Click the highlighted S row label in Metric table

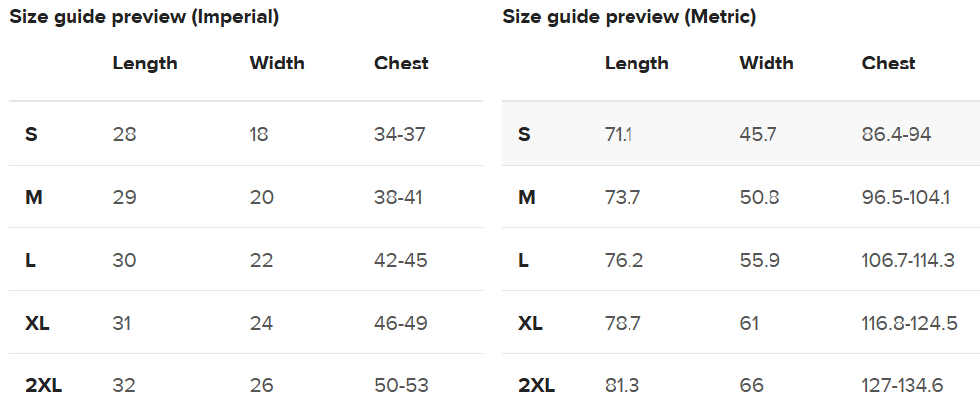tap(524, 134)
